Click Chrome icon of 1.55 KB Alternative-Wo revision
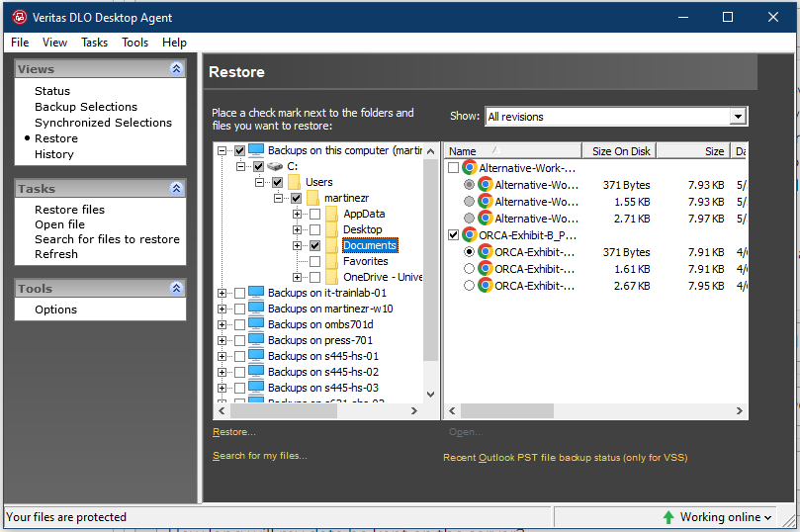 pos(486,202)
